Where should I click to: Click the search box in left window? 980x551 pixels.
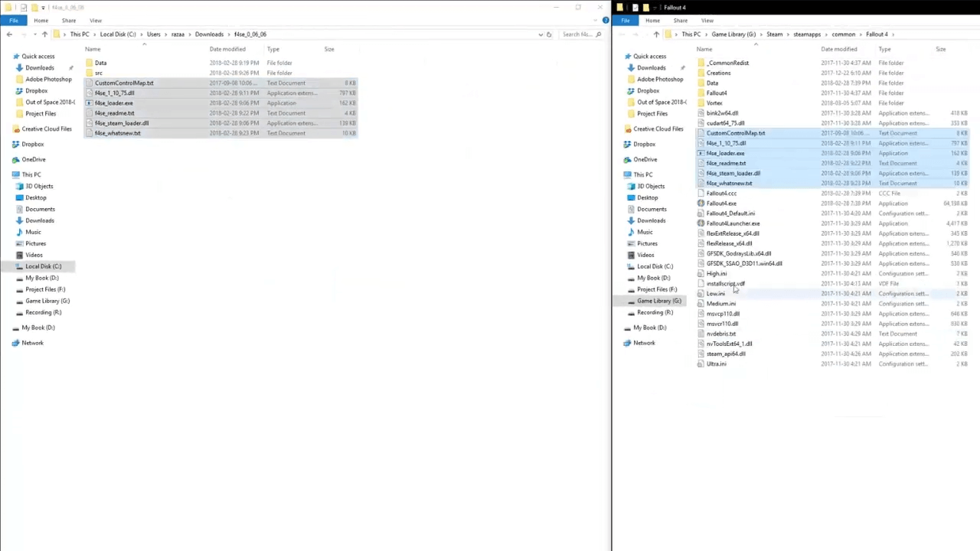point(580,34)
